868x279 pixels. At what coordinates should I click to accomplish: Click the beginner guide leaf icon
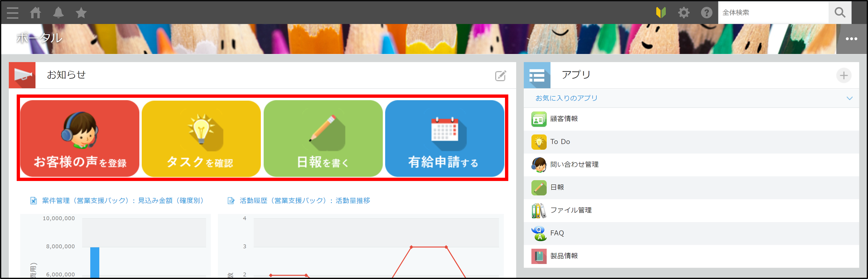pos(661,12)
